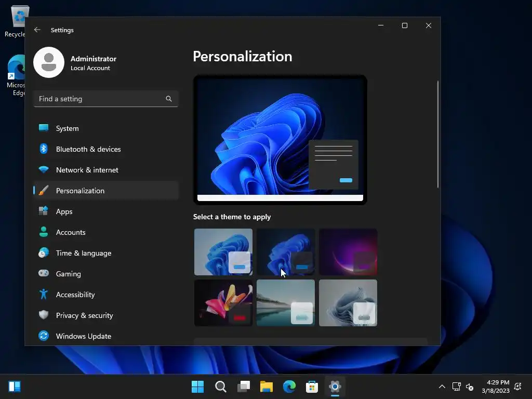Open Network & internet settings

pyautogui.click(x=106, y=170)
